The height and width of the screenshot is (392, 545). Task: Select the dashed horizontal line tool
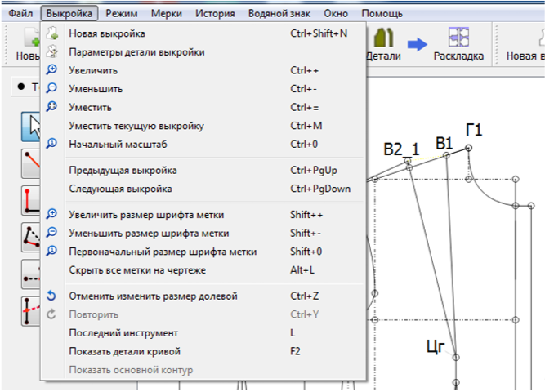point(31,274)
